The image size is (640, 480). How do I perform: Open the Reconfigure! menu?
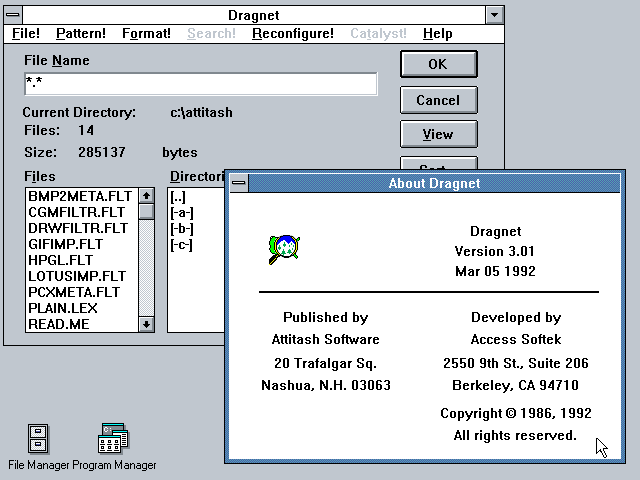(292, 34)
